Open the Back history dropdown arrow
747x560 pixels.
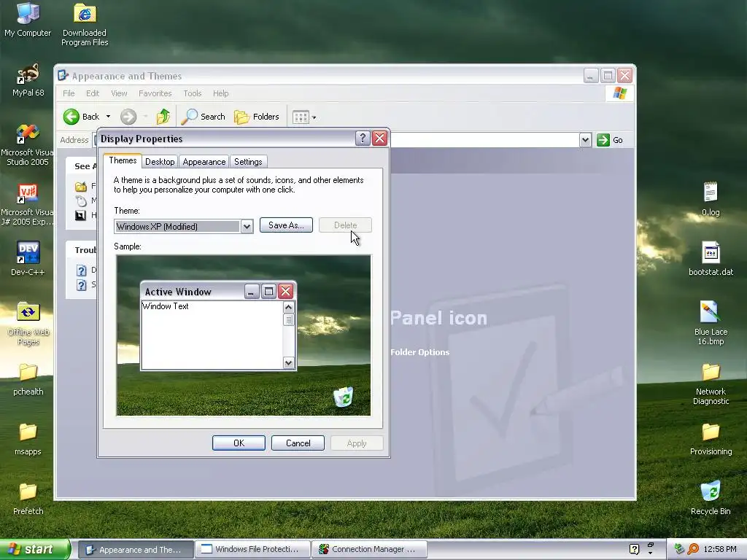[x=108, y=117]
